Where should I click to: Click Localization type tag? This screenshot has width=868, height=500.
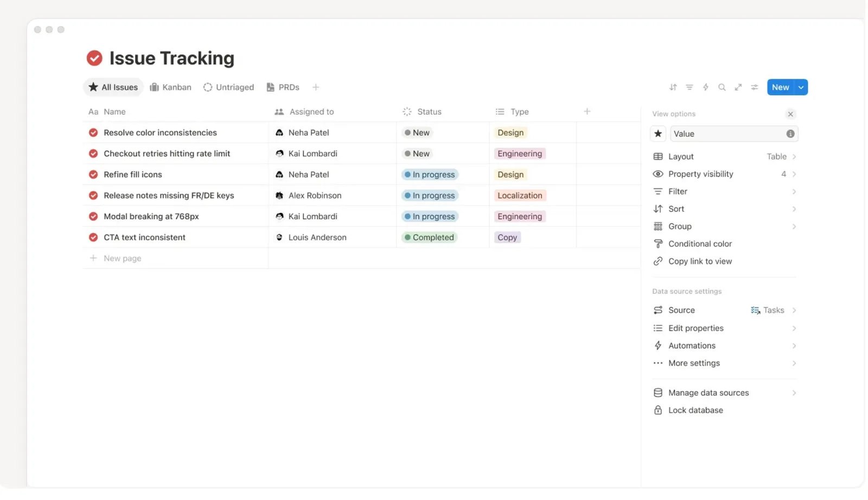(520, 195)
